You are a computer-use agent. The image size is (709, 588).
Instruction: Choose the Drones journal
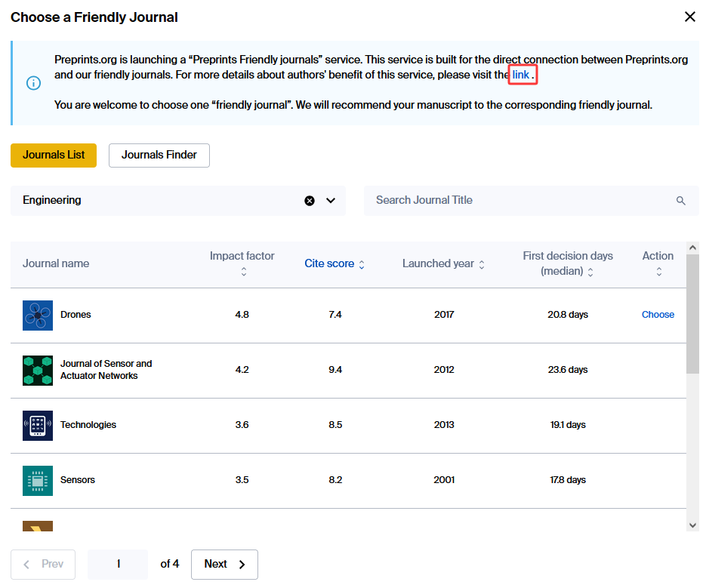658,315
